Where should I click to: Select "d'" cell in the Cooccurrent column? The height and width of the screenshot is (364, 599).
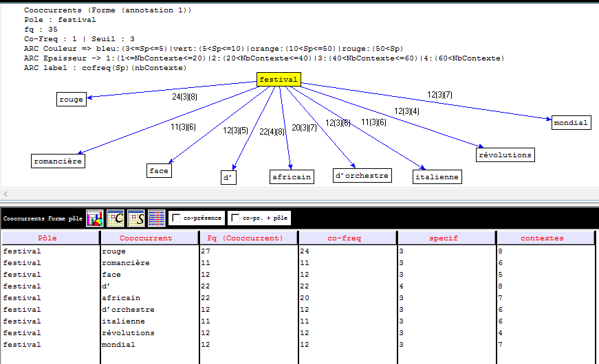click(106, 286)
